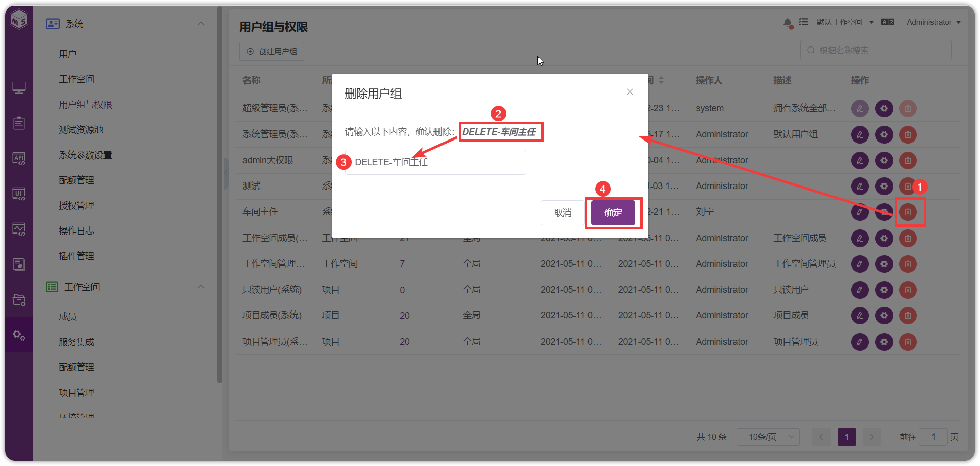Open the 用户 menu item
Image resolution: width=980 pixels, height=466 pixels.
[x=67, y=54]
